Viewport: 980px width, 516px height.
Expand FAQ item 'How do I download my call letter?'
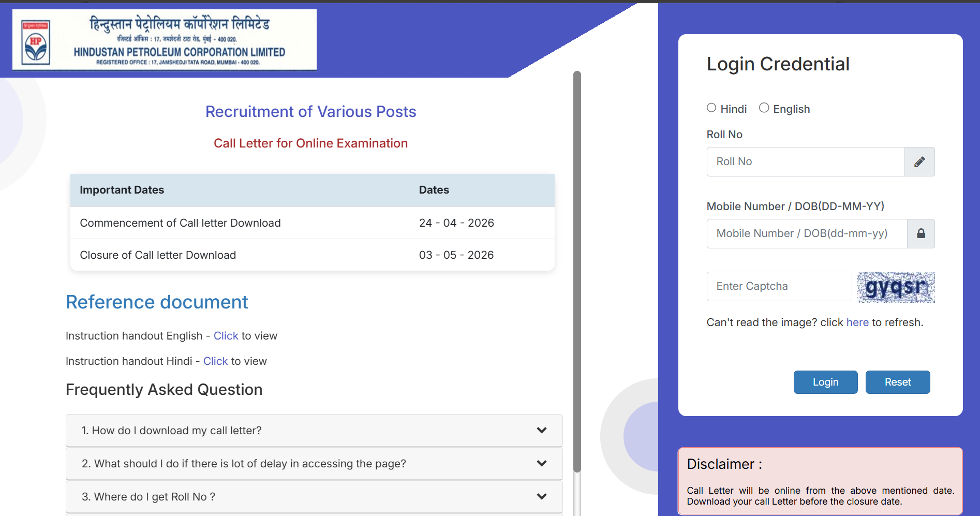[x=313, y=430]
